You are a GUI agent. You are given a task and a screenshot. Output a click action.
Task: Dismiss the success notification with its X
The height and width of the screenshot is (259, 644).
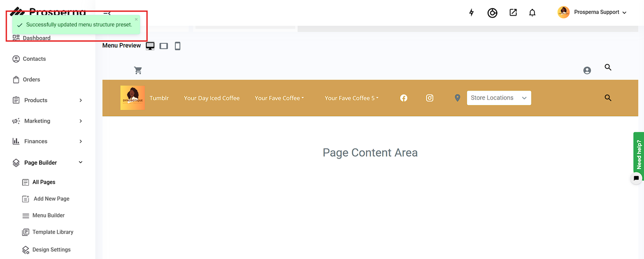(x=136, y=19)
